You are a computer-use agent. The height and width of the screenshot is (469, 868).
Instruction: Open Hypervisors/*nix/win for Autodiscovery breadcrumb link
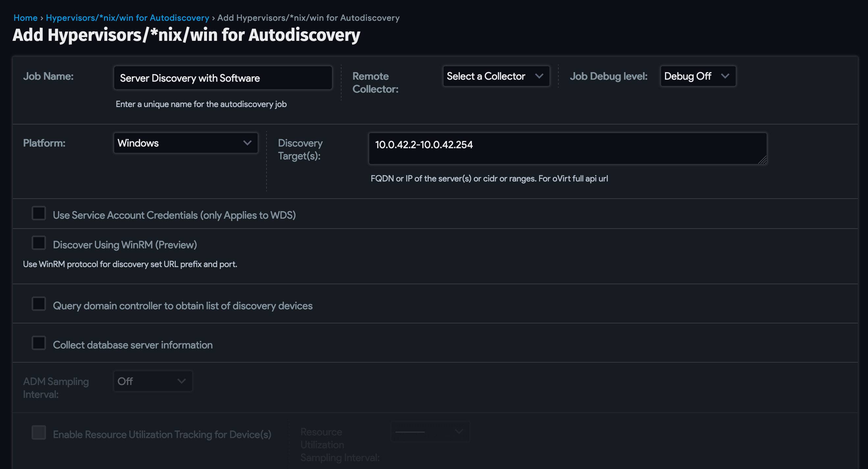127,17
